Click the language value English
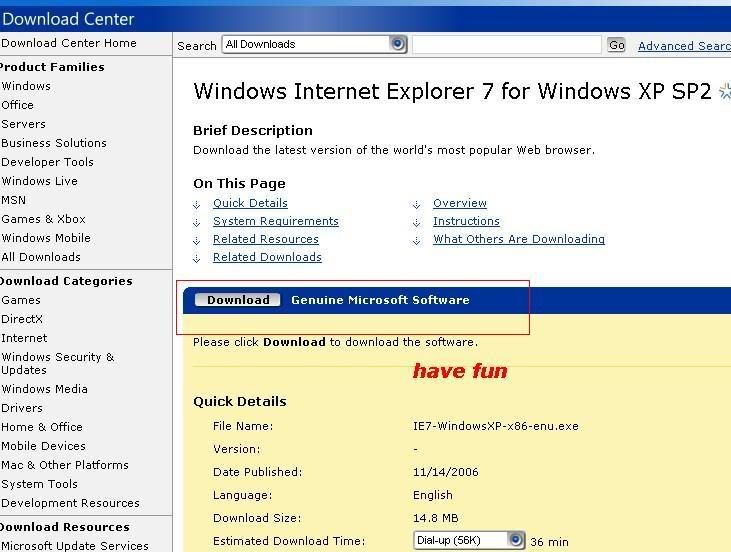This screenshot has width=731, height=552. click(x=433, y=495)
